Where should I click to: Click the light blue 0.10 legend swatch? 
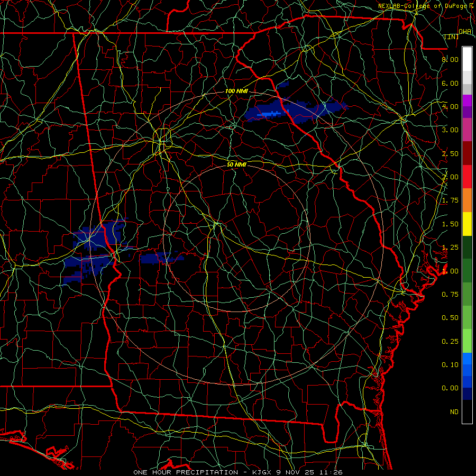coord(467,359)
